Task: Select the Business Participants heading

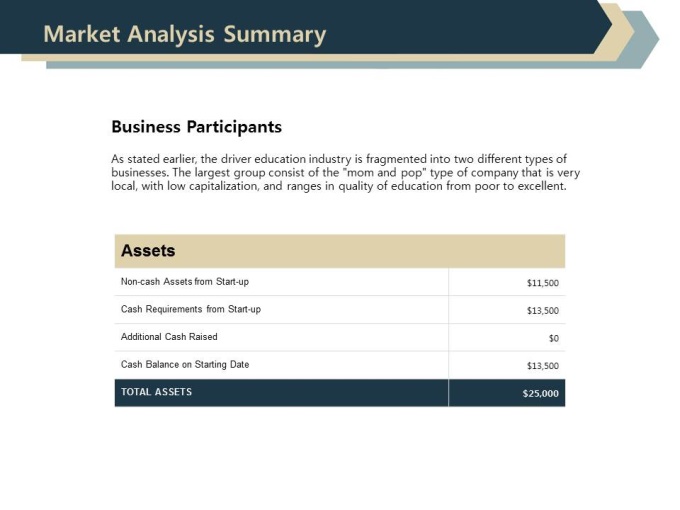Action: pyautogui.click(x=196, y=127)
